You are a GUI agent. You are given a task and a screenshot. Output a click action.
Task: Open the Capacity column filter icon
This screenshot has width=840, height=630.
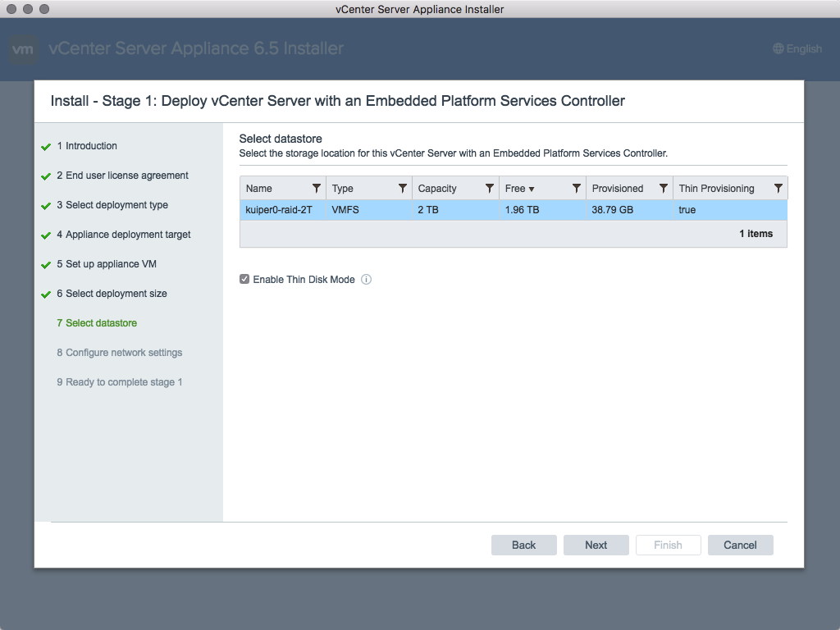[490, 189]
